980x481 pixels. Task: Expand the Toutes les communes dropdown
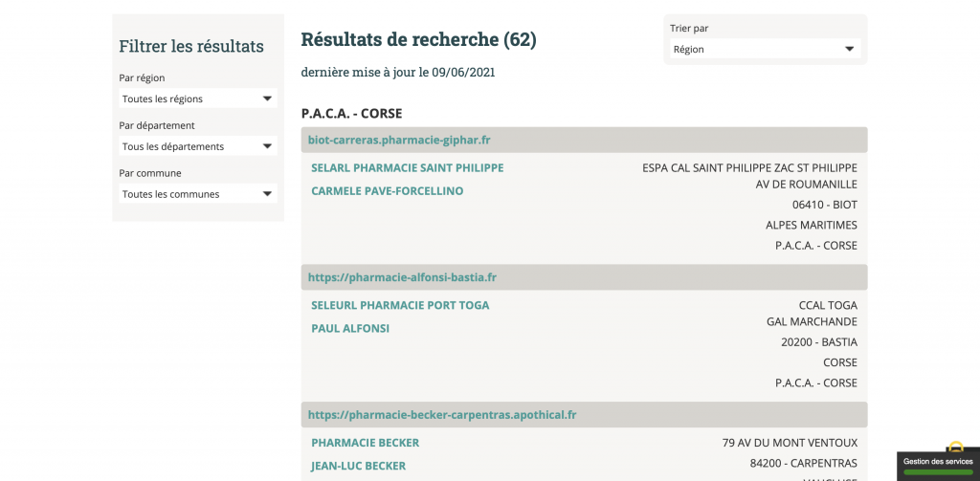point(197,194)
